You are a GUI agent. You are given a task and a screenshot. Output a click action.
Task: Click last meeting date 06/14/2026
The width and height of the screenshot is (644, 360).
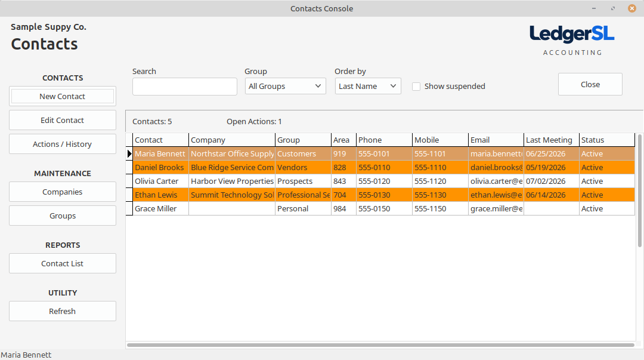(x=552, y=195)
